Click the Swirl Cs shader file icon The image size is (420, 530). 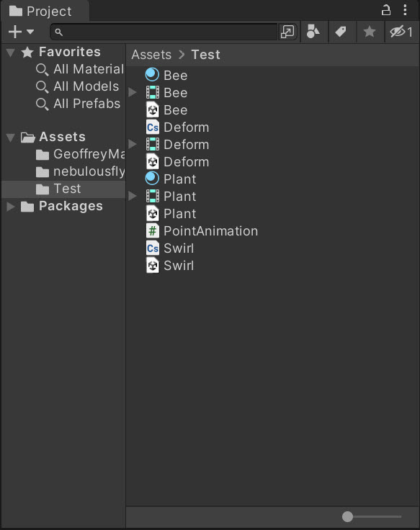point(152,248)
